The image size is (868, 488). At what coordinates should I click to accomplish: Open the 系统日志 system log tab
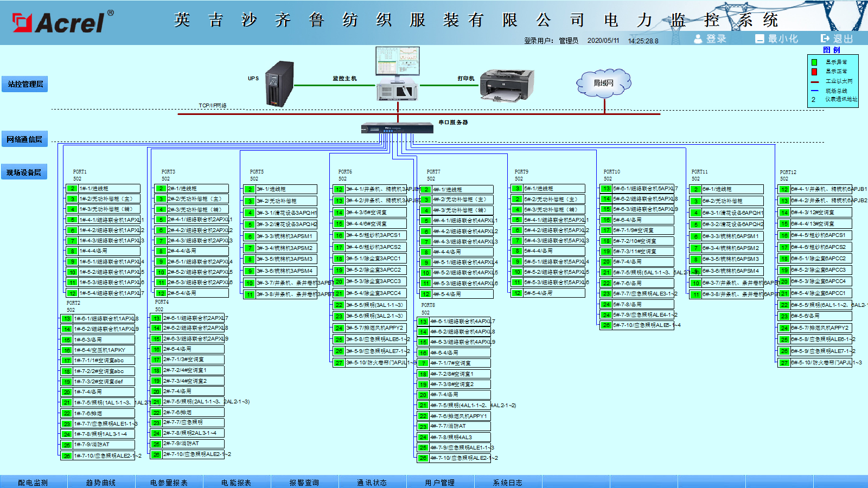508,482
